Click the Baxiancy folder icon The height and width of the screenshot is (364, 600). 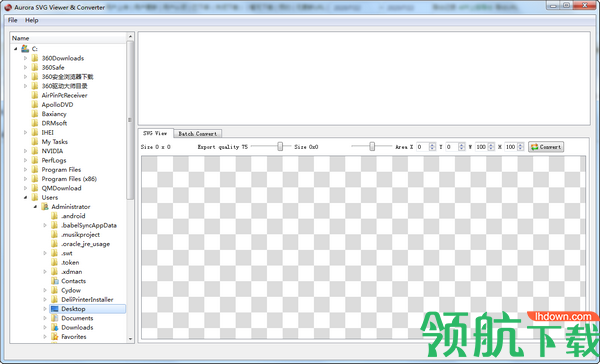click(35, 114)
